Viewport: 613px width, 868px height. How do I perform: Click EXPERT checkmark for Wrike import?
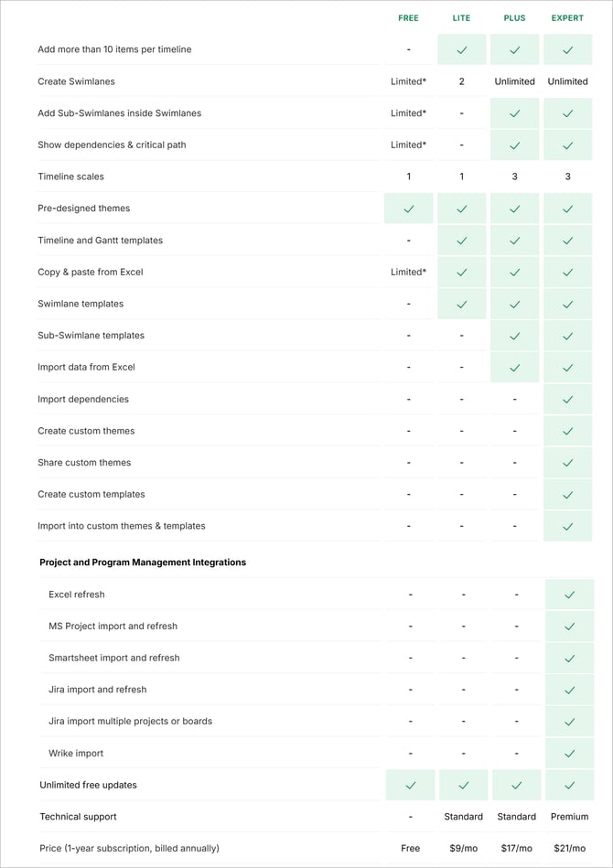pos(569,754)
